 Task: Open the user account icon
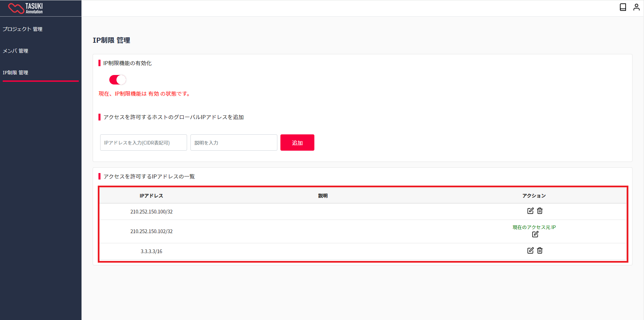pyautogui.click(x=636, y=7)
